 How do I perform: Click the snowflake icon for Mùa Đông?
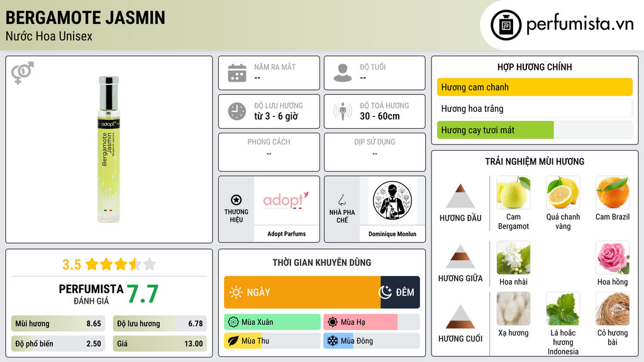[333, 341]
